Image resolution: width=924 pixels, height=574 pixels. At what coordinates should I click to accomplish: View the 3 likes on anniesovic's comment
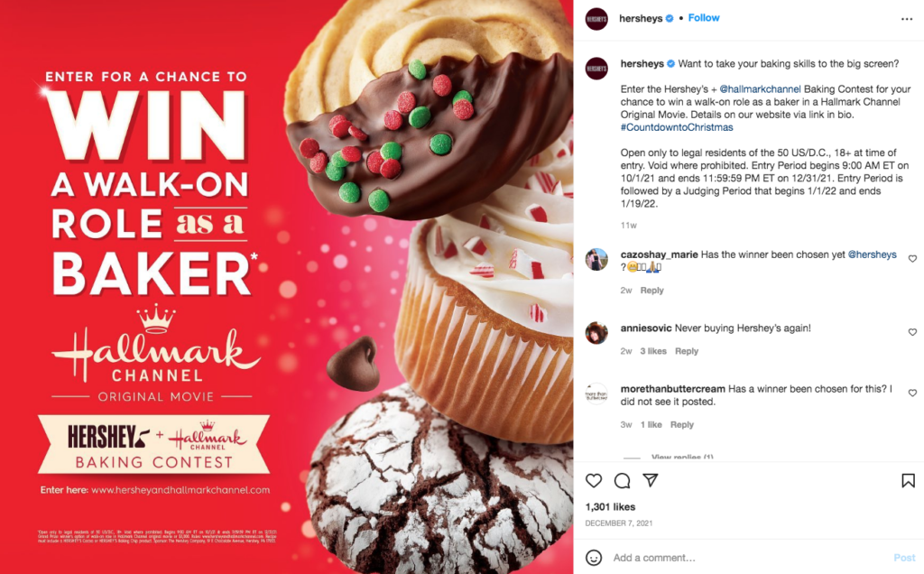click(x=653, y=351)
